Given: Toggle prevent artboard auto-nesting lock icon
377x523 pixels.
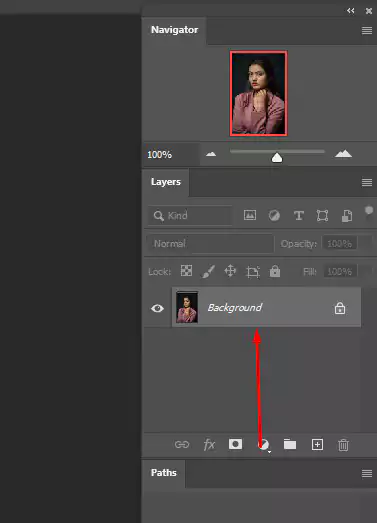Looking at the screenshot, I should pyautogui.click(x=253, y=272).
